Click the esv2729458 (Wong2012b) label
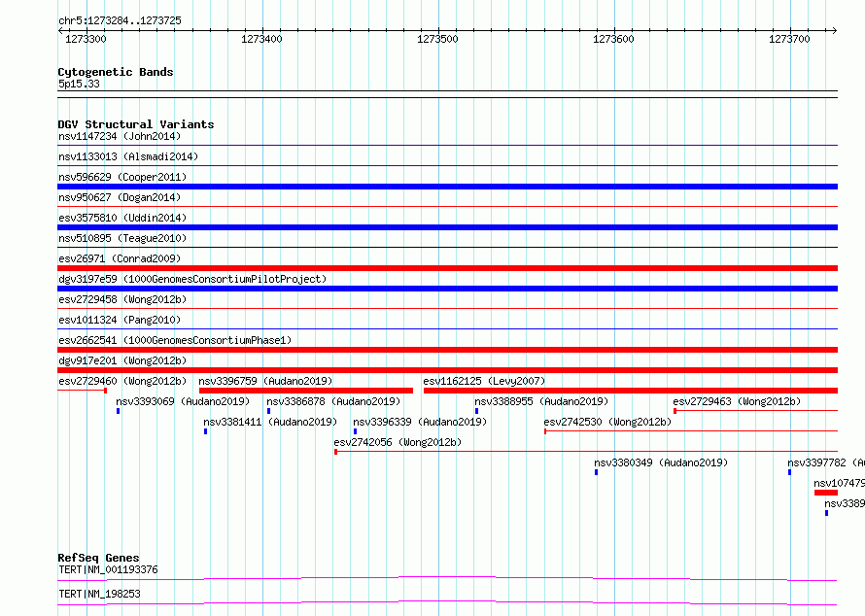Viewport: 865px width, 616px height. point(122,299)
